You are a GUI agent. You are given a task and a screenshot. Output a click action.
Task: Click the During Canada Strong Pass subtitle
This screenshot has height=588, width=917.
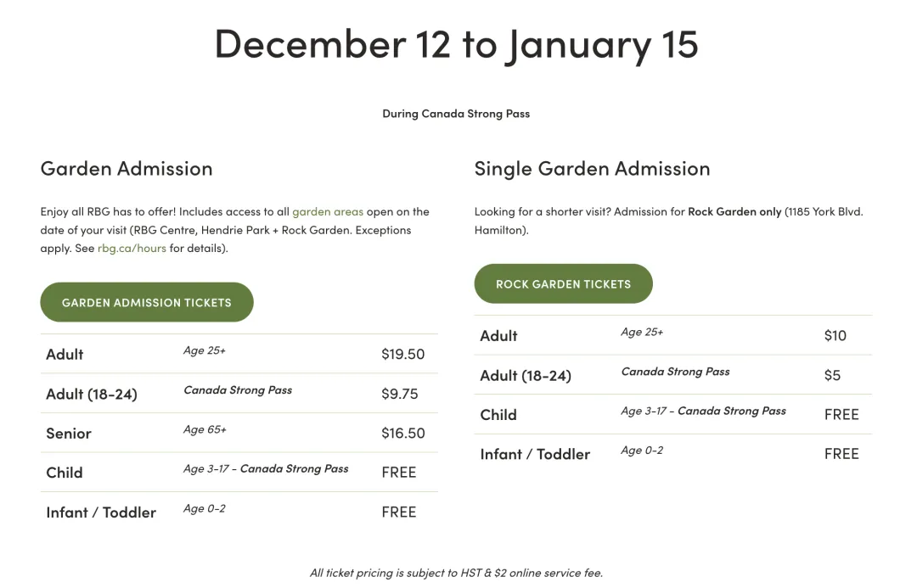point(456,113)
